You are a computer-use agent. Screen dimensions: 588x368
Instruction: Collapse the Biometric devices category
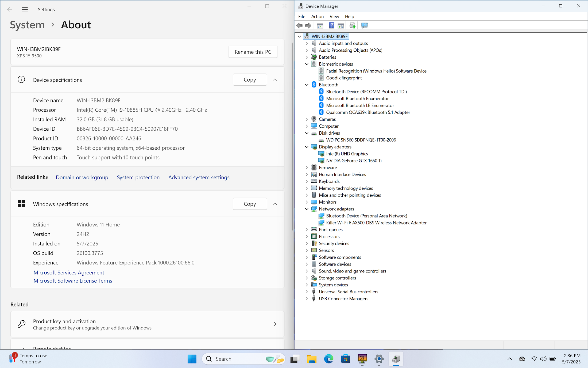[x=307, y=64]
